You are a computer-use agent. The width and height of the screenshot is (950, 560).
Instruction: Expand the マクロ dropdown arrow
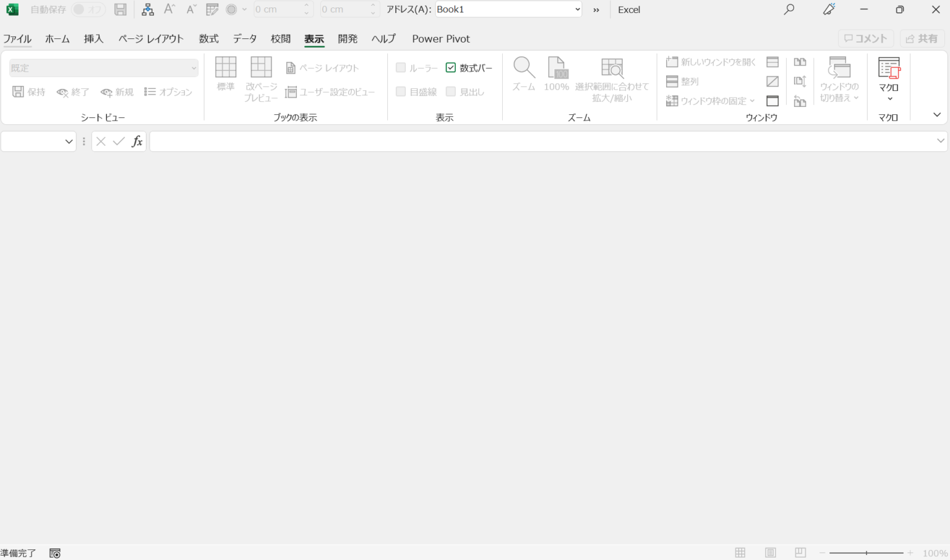coord(890,99)
